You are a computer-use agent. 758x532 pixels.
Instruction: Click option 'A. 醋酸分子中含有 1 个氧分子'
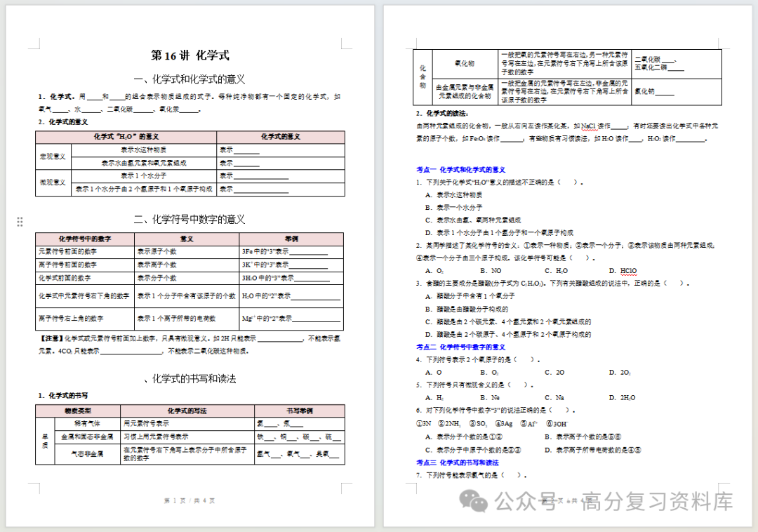pos(470,295)
